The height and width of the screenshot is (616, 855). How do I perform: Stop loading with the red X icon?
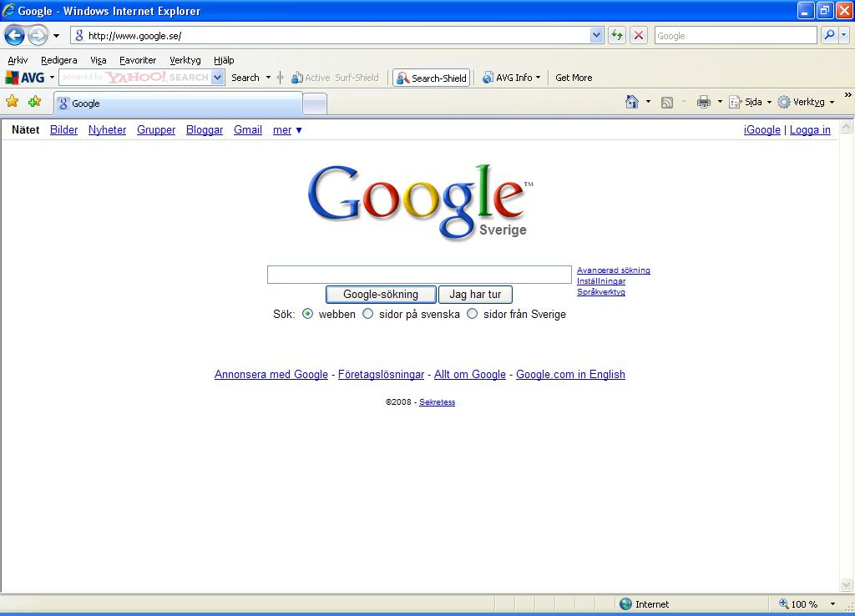point(639,35)
